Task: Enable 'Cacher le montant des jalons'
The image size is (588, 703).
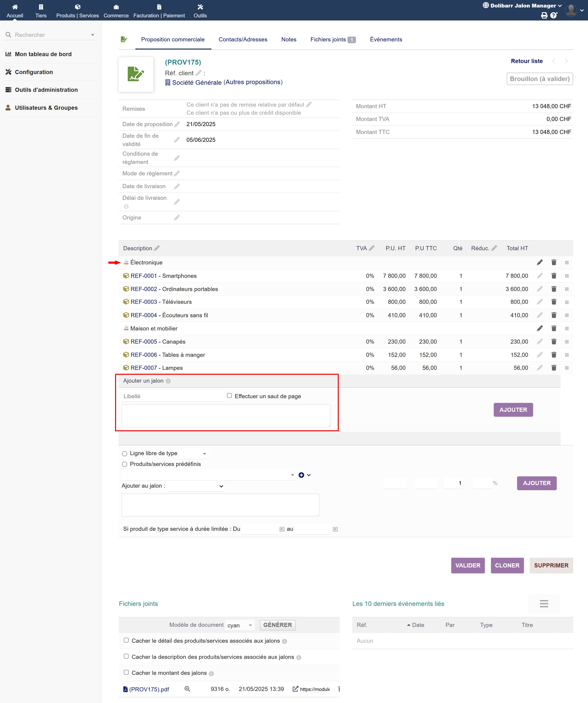Action: coord(126,672)
